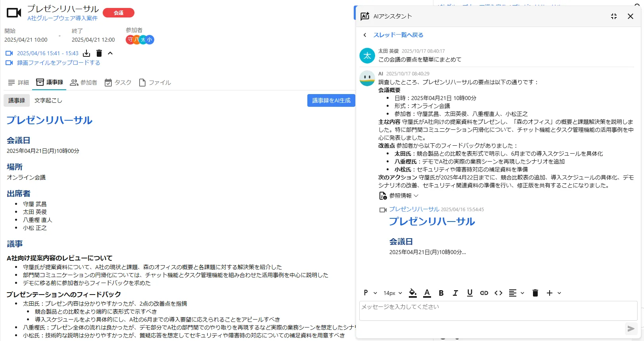Click the 開始 date 2025/04/21 10:00
The height and width of the screenshot is (341, 644).
coord(26,40)
